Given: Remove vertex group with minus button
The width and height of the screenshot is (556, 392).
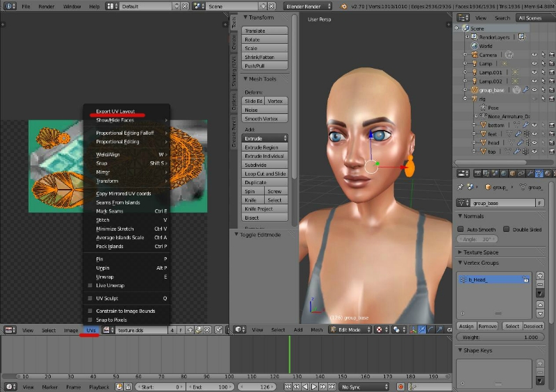Looking at the screenshot, I should click(540, 285).
